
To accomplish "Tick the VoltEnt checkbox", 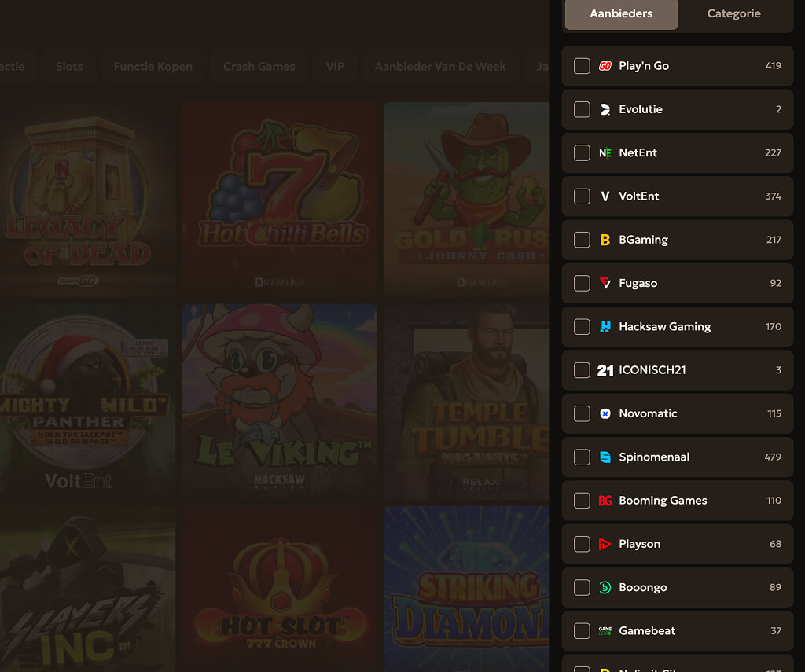I will 582,196.
